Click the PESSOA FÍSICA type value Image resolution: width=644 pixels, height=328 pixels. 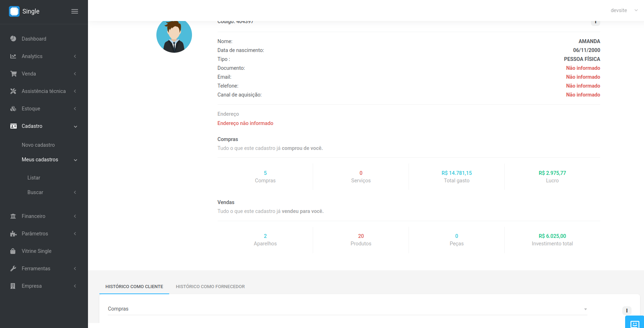coord(582,59)
